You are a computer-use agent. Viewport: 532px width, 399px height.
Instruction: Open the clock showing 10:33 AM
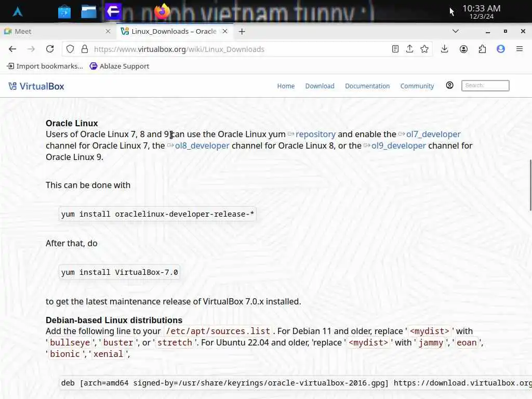(482, 12)
